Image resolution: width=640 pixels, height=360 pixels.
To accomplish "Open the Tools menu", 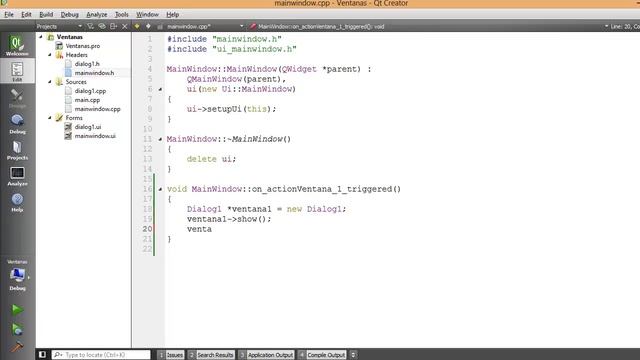I will [x=122, y=14].
